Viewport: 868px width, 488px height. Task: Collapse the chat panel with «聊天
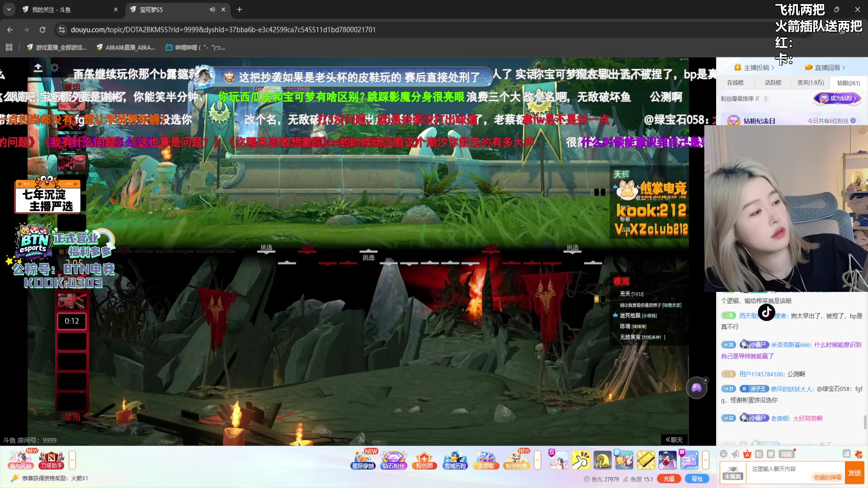[674, 440]
